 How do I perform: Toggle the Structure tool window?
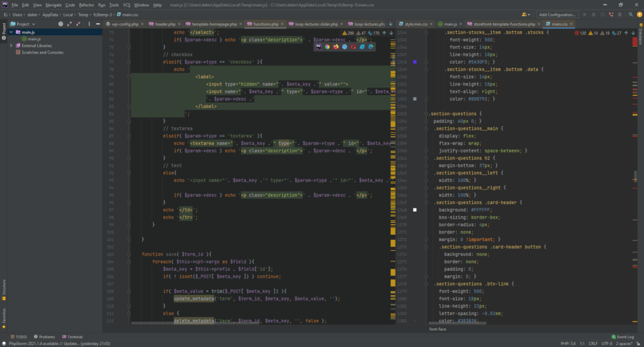4,288
